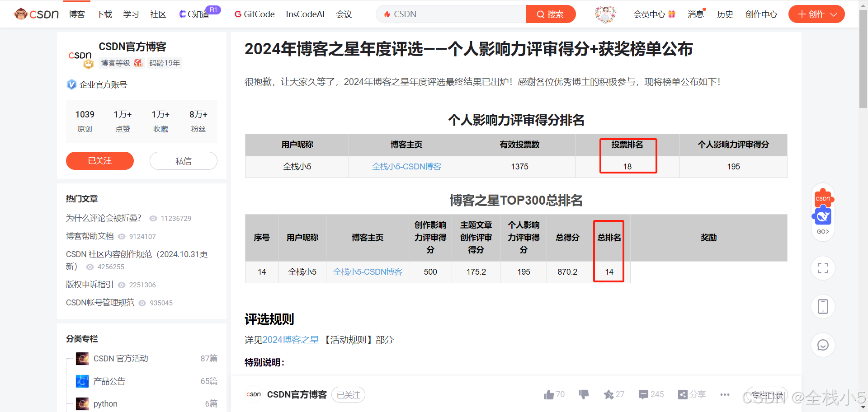868x412 pixels.
Task: Open hot article CSDN帐号管理规范
Action: coord(100,303)
